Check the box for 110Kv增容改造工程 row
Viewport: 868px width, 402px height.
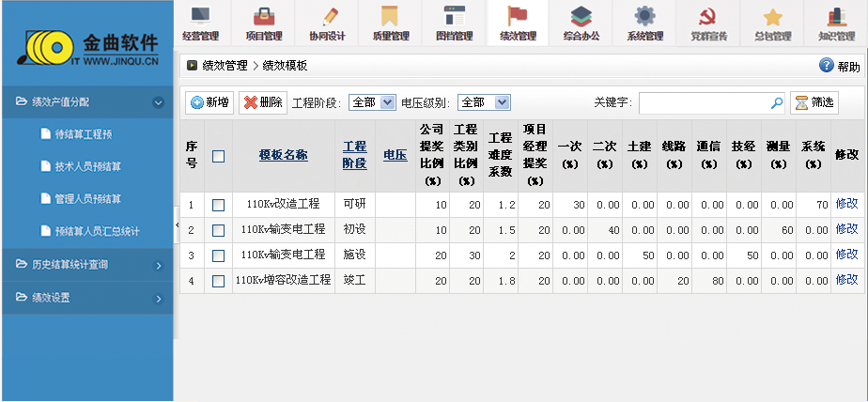click(218, 281)
